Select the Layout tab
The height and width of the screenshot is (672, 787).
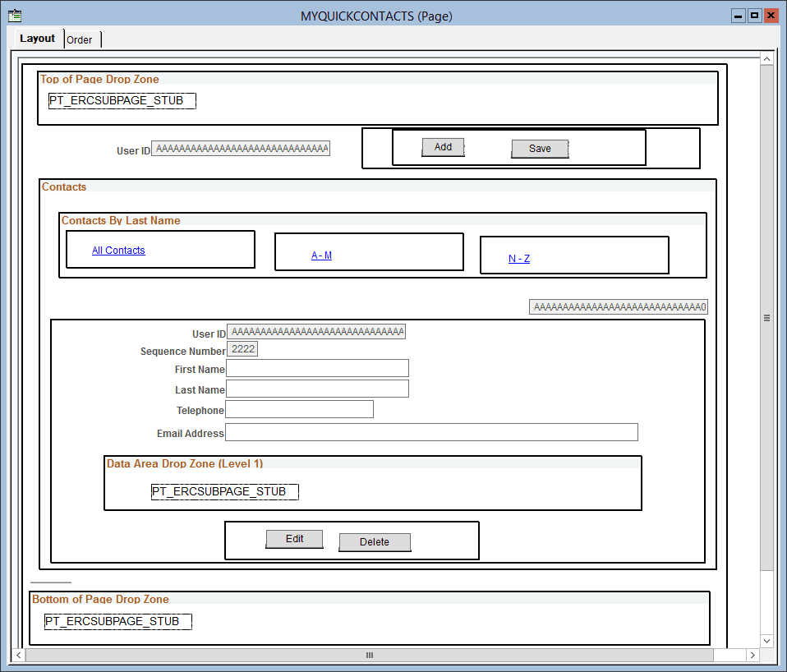click(38, 38)
